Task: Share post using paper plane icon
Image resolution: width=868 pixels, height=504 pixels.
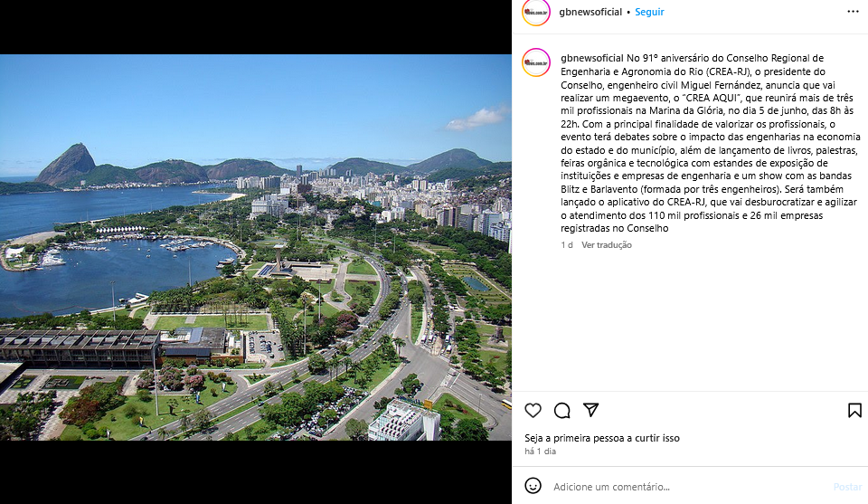Action: pyautogui.click(x=591, y=410)
